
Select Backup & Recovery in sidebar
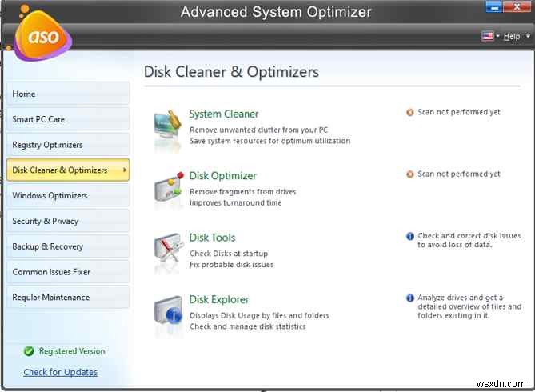pyautogui.click(x=68, y=246)
